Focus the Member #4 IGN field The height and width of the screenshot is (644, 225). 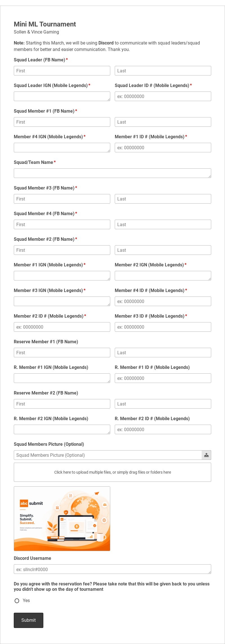coord(62,148)
